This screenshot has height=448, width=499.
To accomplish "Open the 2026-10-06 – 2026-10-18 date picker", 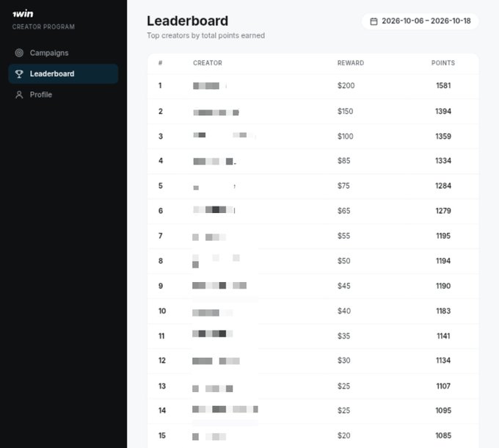I will point(420,21).
